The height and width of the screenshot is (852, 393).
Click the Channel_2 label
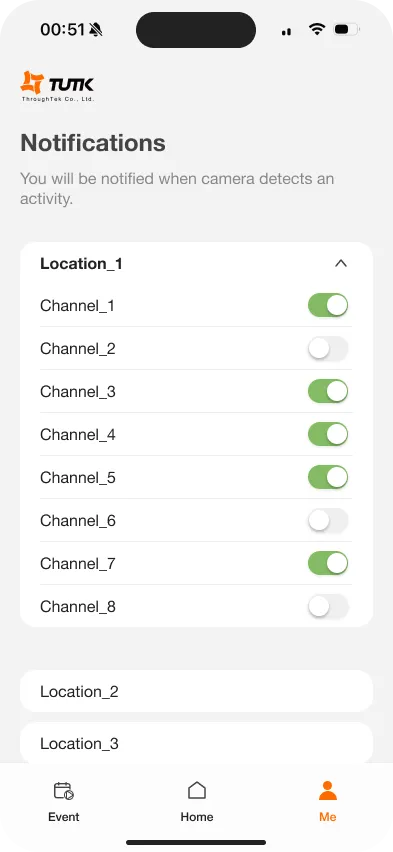point(78,349)
